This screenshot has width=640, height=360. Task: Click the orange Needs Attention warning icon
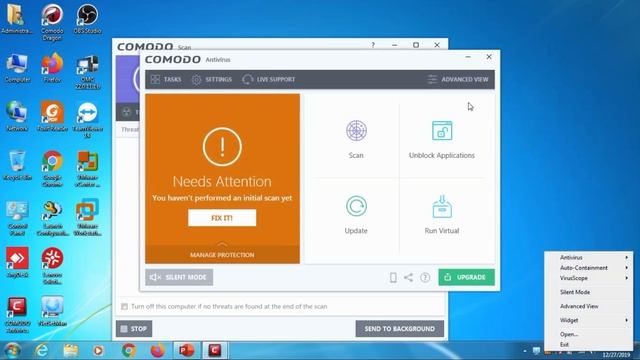[x=222, y=147]
